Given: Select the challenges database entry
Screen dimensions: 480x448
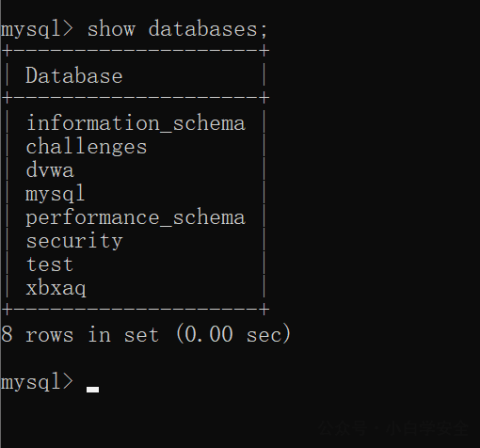Looking at the screenshot, I should 87,146.
